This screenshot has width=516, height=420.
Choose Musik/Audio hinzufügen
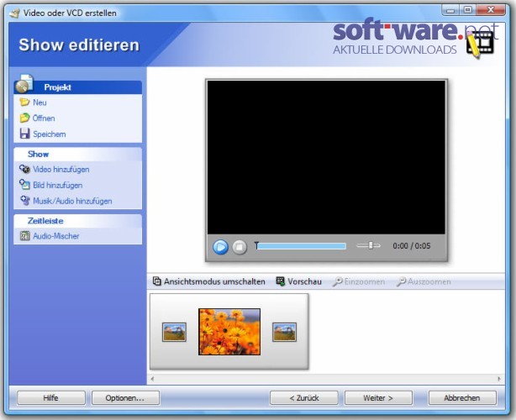[x=73, y=201]
